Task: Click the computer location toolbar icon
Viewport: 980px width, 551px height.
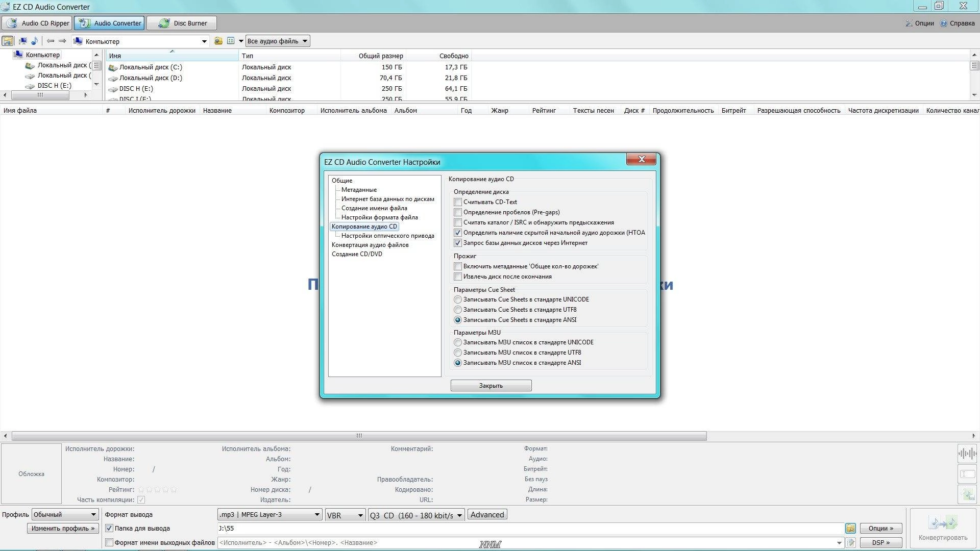Action: point(23,41)
